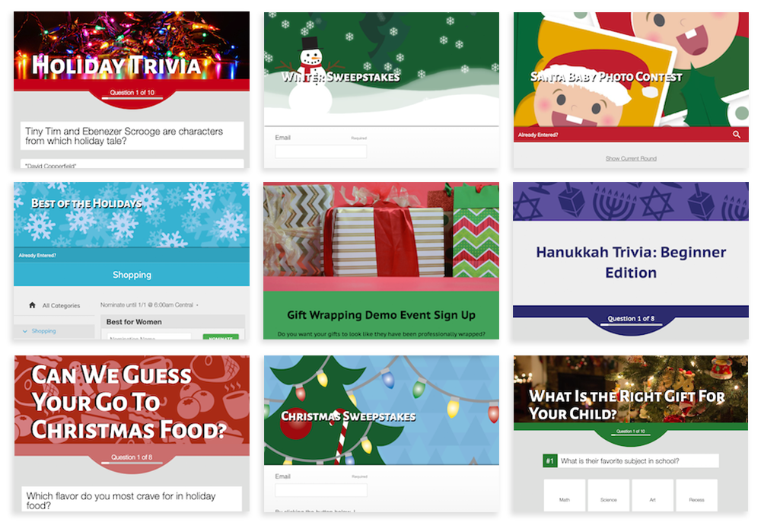This screenshot has width=761, height=532.
Task: Open the Show Current Round link
Action: (631, 158)
